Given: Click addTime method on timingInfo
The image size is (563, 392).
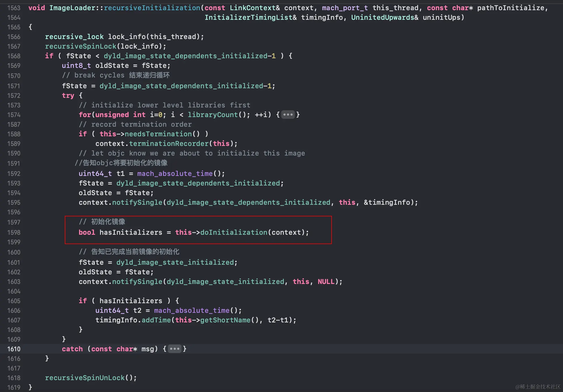Looking at the screenshot, I should tap(156, 320).
